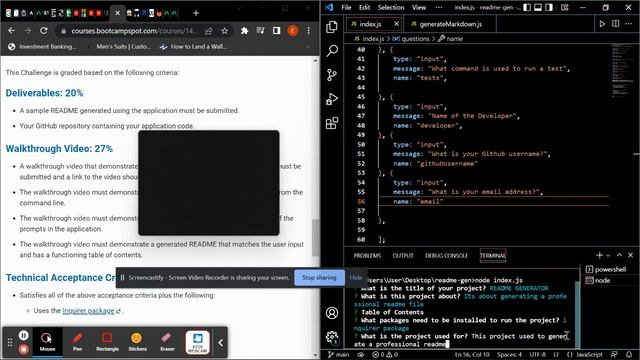Screen dimensions: 640x360
Task: Toggle the VS Code secondary side bar
Action: tap(549, 7)
